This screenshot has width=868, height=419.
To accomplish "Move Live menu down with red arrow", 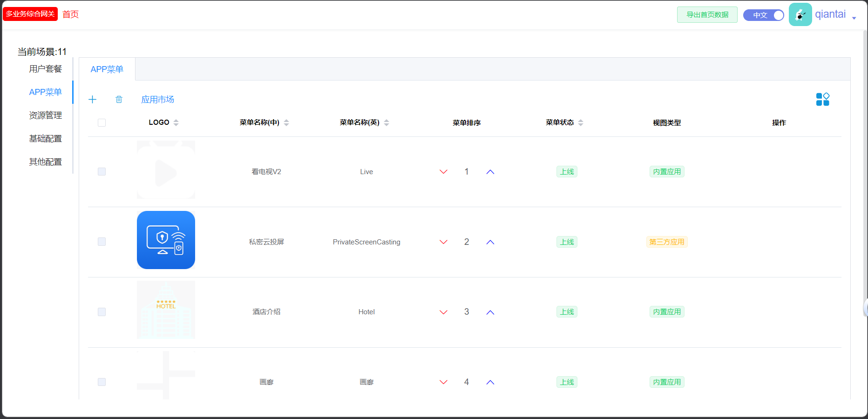I will (443, 172).
